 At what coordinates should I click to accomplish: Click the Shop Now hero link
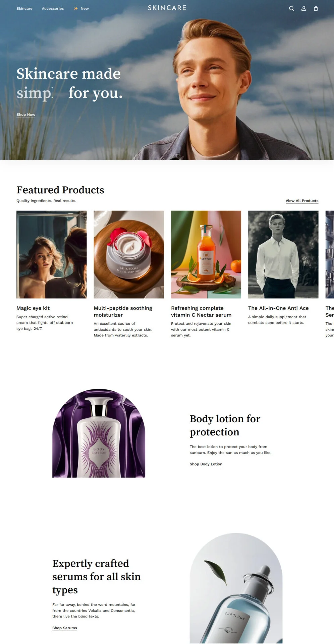(26, 114)
